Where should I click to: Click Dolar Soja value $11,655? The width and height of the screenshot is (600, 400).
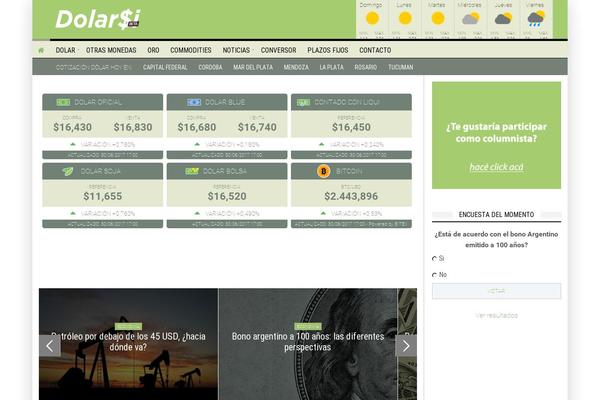[x=103, y=196]
